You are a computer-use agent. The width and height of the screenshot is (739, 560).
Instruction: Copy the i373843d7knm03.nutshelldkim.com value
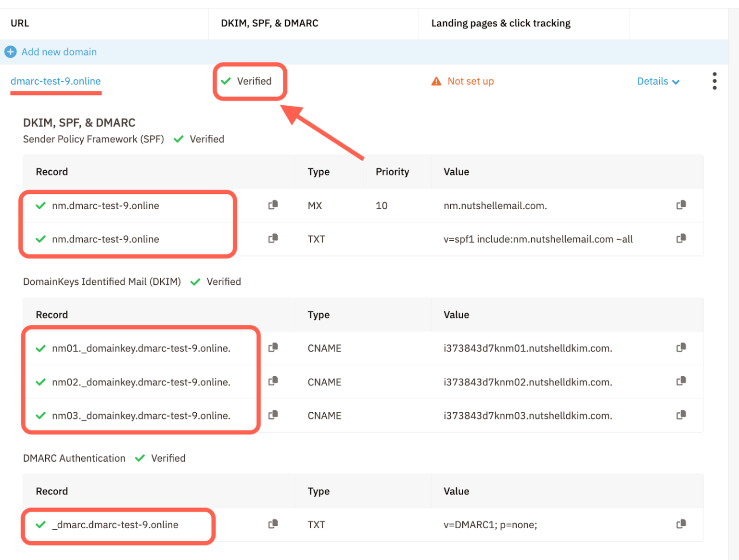[681, 415]
